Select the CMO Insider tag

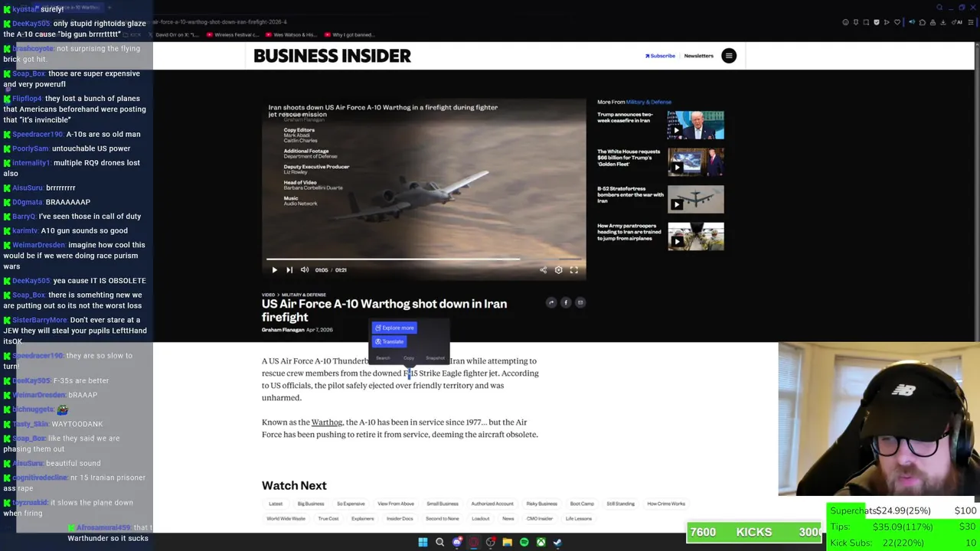[540, 519]
